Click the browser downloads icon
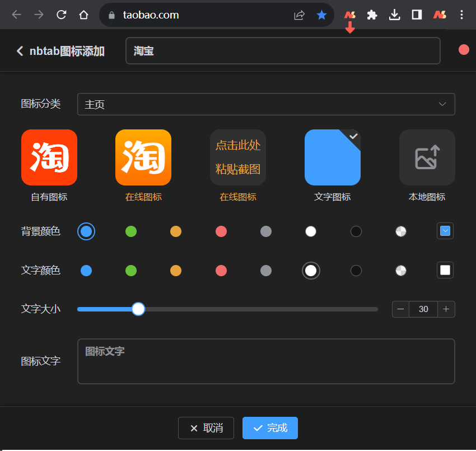The width and height of the screenshot is (476, 451). pyautogui.click(x=395, y=15)
